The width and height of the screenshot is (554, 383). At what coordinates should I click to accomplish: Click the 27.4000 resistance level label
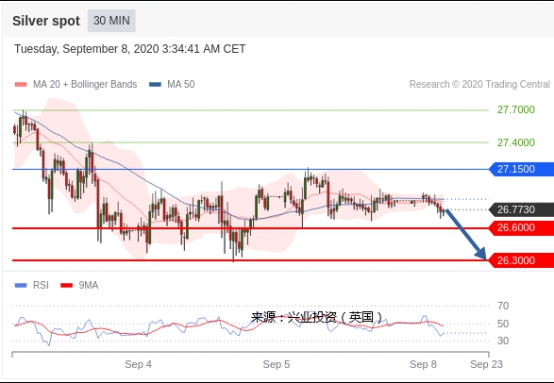click(x=516, y=142)
